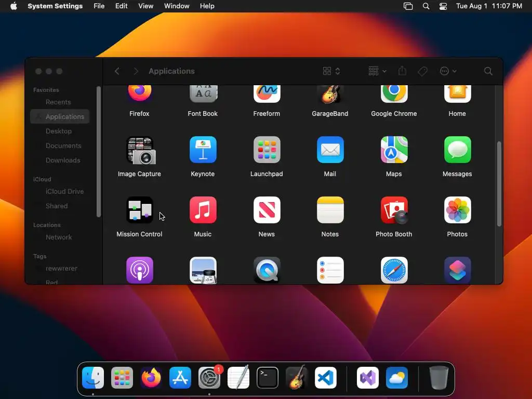This screenshot has height=399, width=532.
Task: Select the Maps app icon
Action: pyautogui.click(x=394, y=150)
